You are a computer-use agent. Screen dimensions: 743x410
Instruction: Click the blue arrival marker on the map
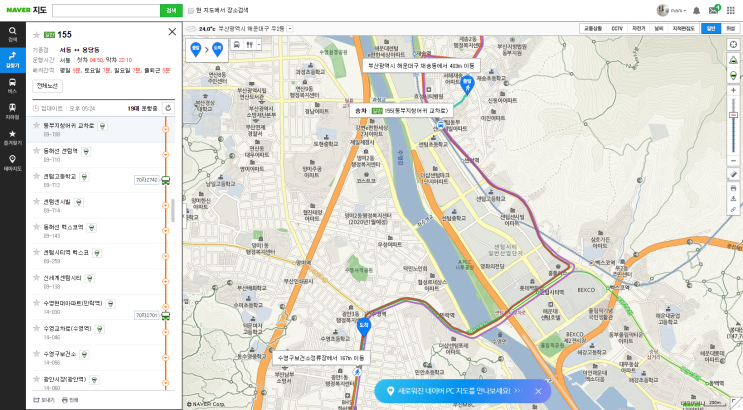click(363, 327)
